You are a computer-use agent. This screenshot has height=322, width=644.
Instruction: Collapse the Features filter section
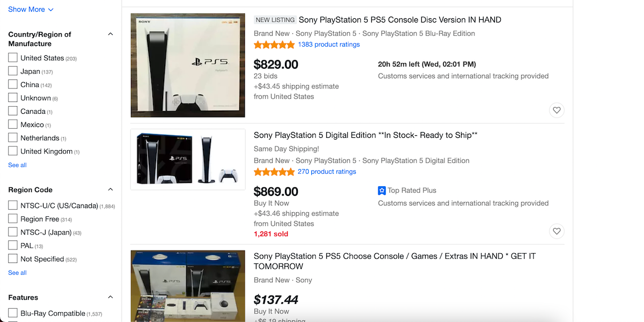pos(111,297)
